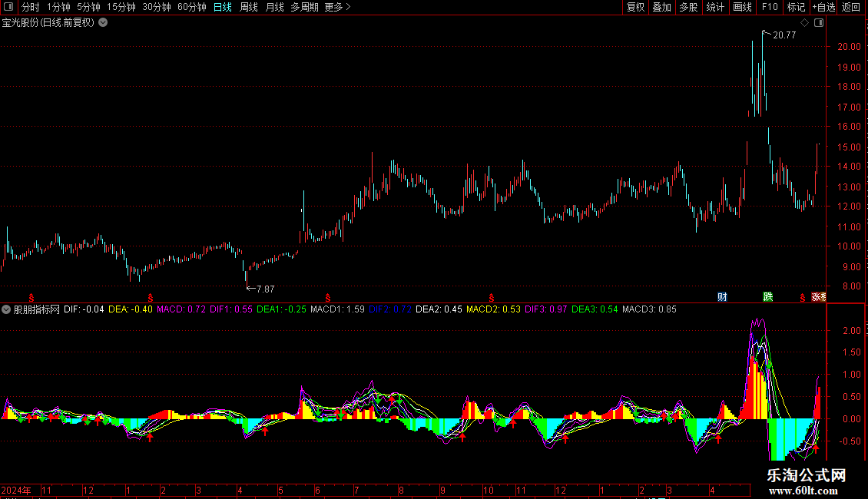Open the 多股 multi-stock view
868x499 pixels.
[x=688, y=7]
